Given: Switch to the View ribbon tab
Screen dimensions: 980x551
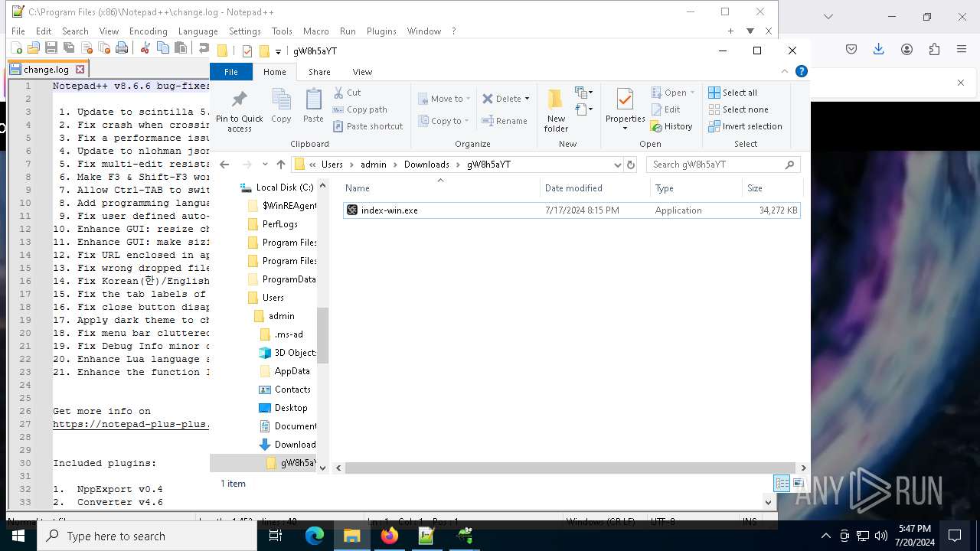Looking at the screenshot, I should click(x=362, y=72).
